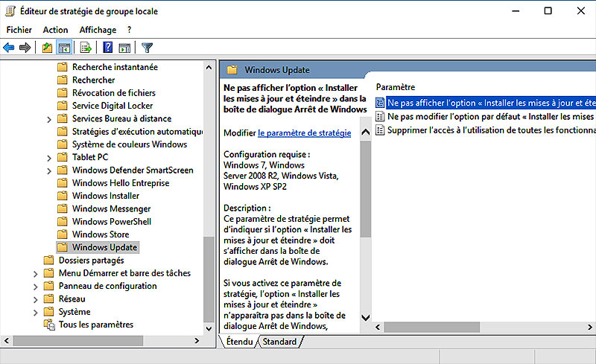Switch to the Standard tab

click(279, 342)
